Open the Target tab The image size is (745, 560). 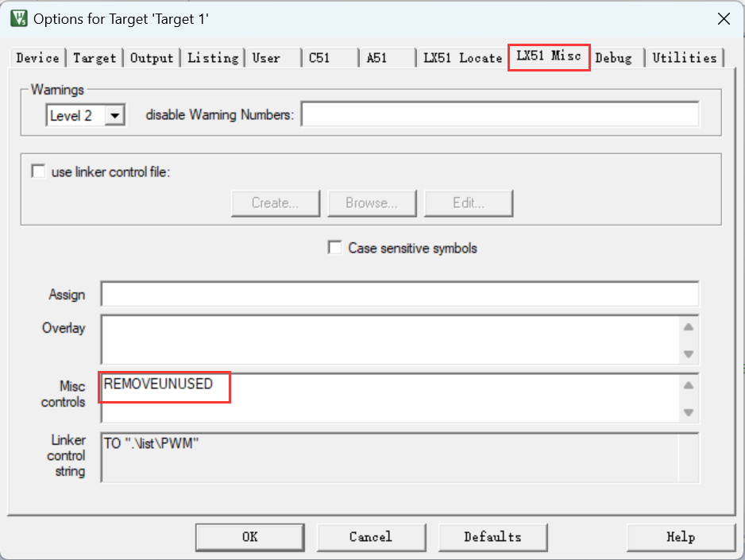click(95, 58)
